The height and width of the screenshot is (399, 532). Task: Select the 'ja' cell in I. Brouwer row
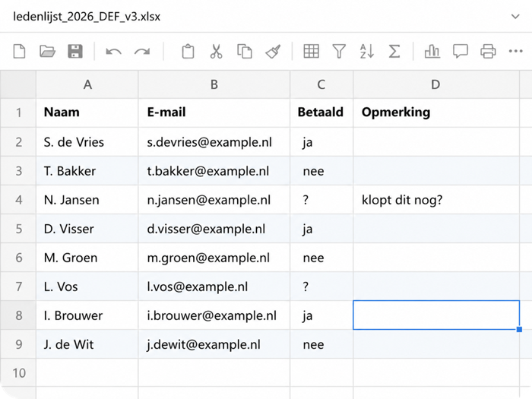(321, 315)
